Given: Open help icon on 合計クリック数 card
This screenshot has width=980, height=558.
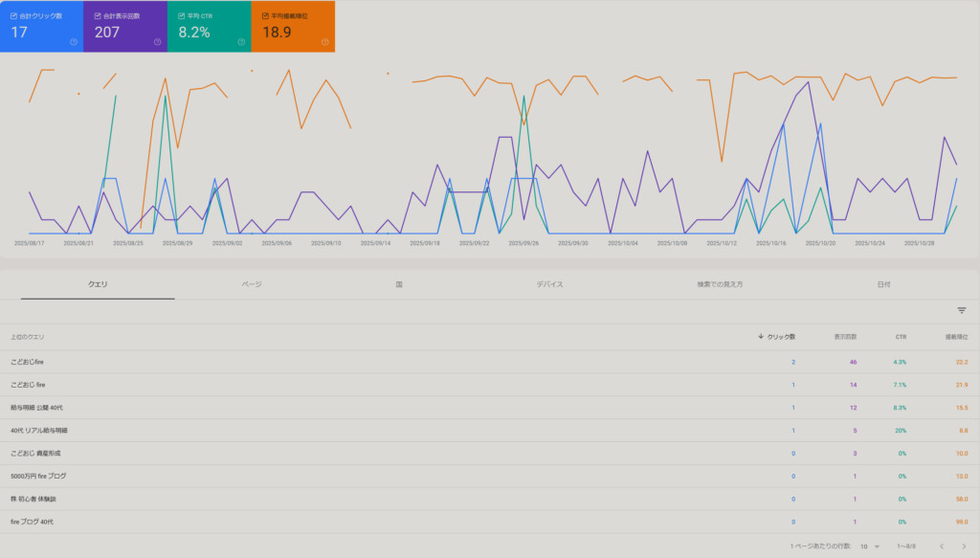Looking at the screenshot, I should 74,42.
